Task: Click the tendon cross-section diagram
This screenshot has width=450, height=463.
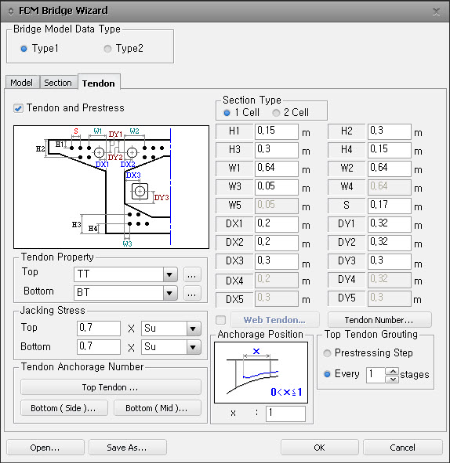Action: [x=111, y=187]
